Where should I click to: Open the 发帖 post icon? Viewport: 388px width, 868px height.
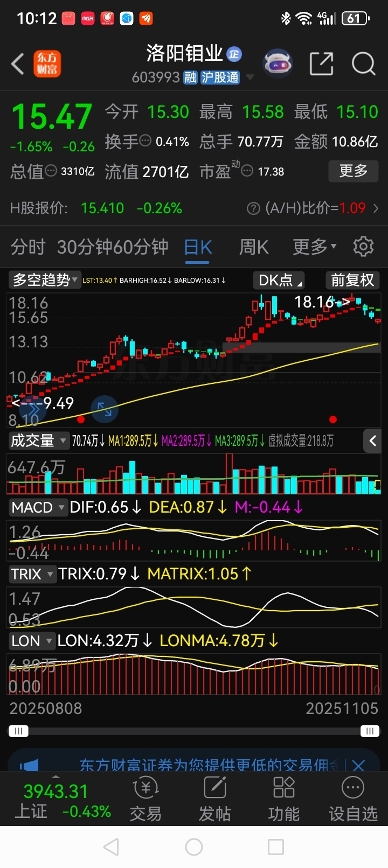coord(214,799)
